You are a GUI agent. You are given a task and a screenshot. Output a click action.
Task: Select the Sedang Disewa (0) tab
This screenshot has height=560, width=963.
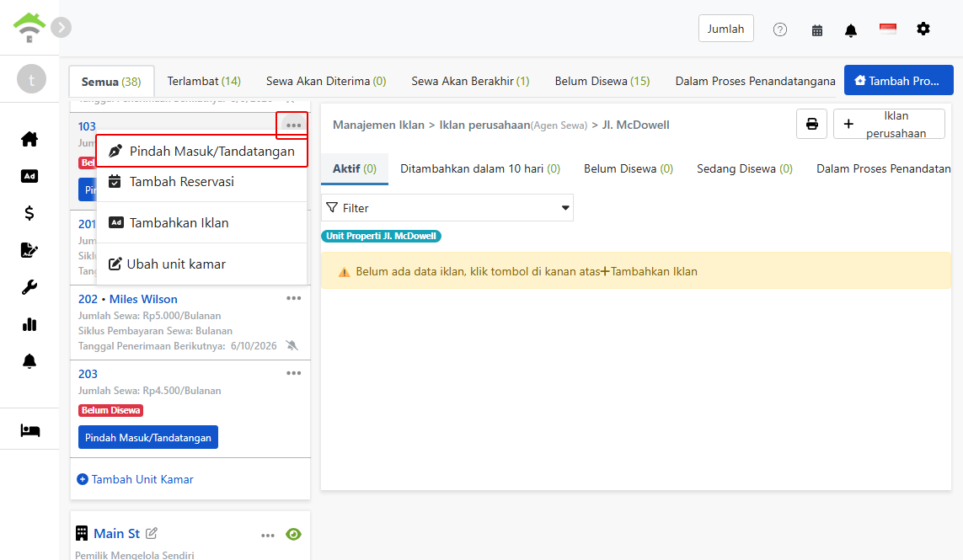pyautogui.click(x=744, y=169)
